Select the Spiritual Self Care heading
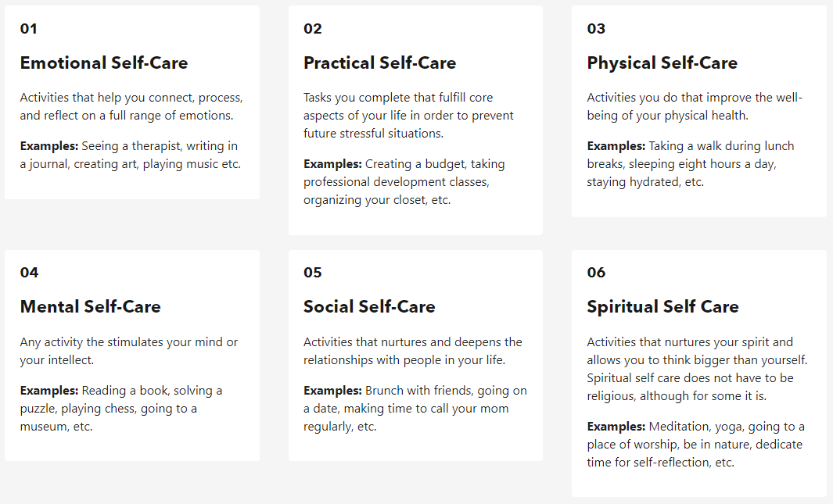The image size is (833, 504). [x=662, y=307]
